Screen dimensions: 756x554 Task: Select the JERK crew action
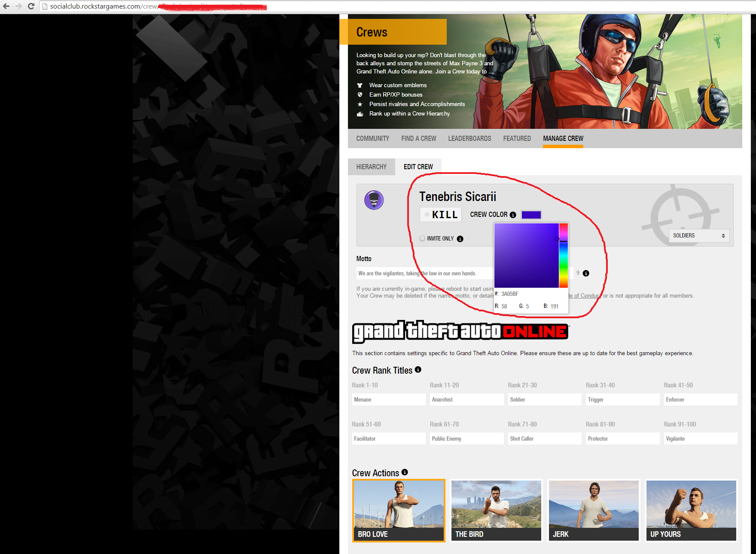click(x=594, y=510)
